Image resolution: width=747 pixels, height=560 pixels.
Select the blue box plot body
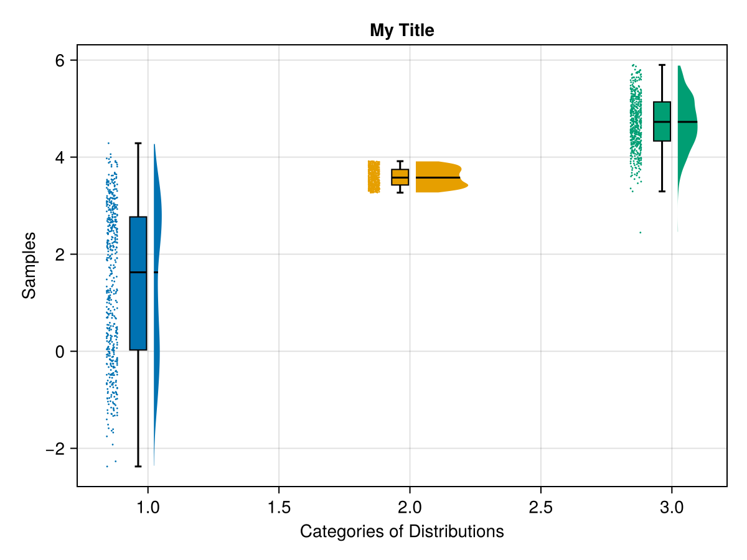(138, 311)
